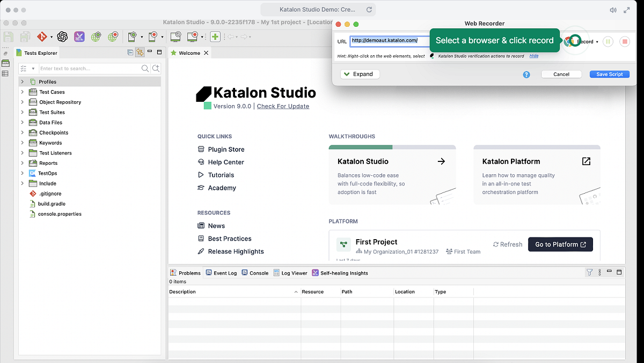Stop the Web Recorder recording
The width and height of the screenshot is (644, 363).
(625, 41)
